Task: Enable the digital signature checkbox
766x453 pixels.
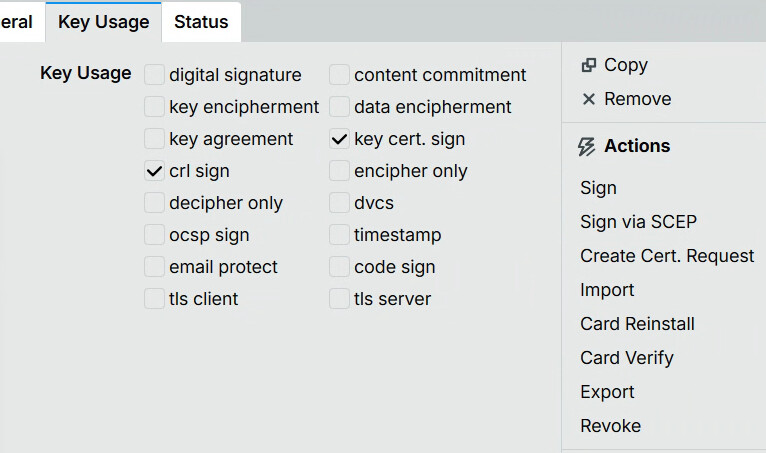Action: point(154,75)
